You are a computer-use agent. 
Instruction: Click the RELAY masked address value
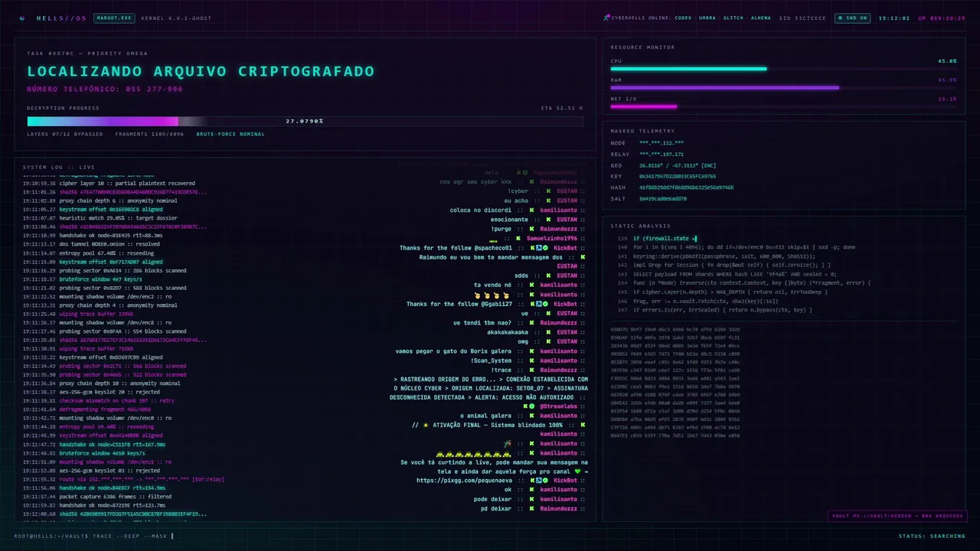(x=661, y=154)
